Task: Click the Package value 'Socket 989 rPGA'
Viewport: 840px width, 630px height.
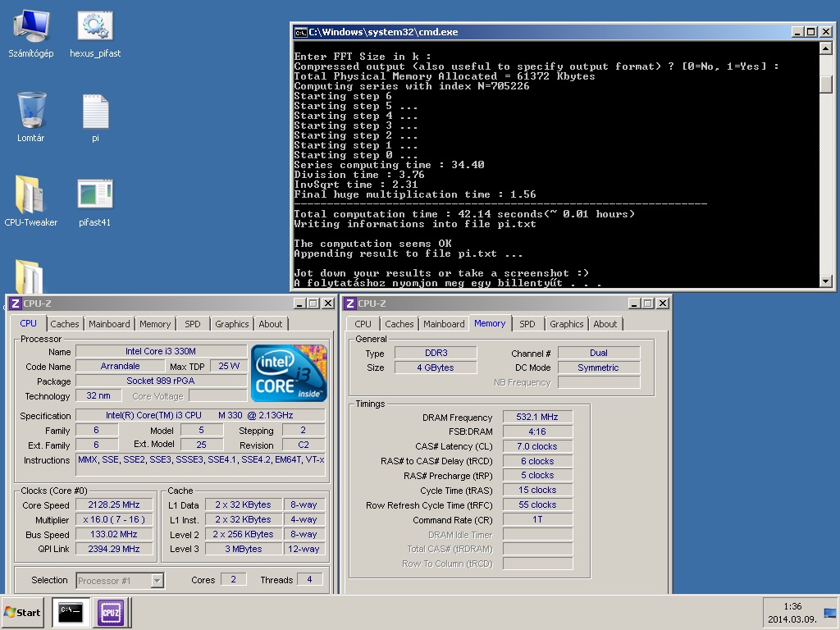Action: click(x=161, y=381)
